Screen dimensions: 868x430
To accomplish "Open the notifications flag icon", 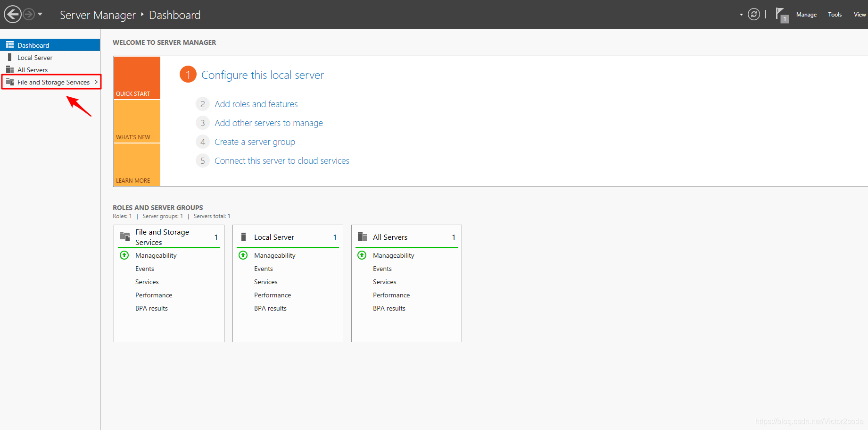I will (781, 14).
